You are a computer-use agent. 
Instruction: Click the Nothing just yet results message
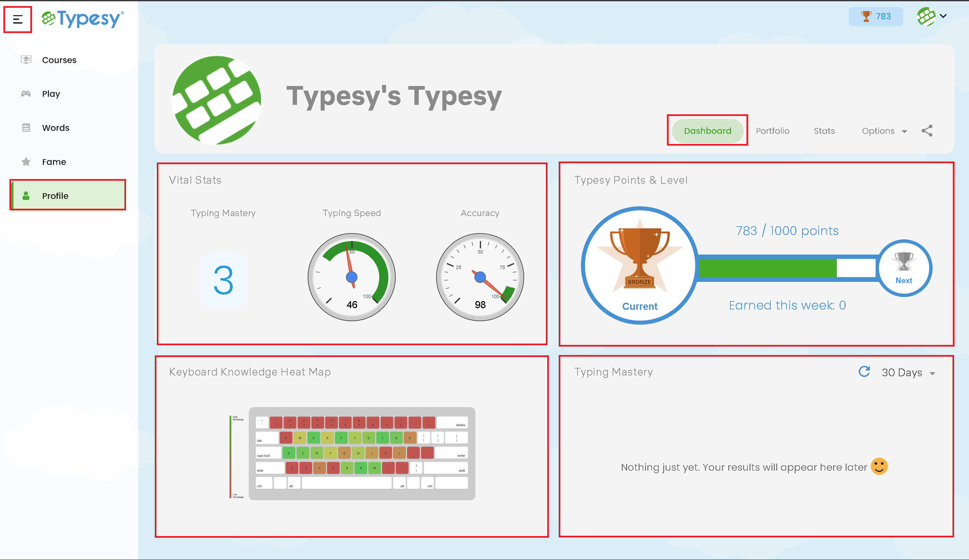[x=744, y=467]
